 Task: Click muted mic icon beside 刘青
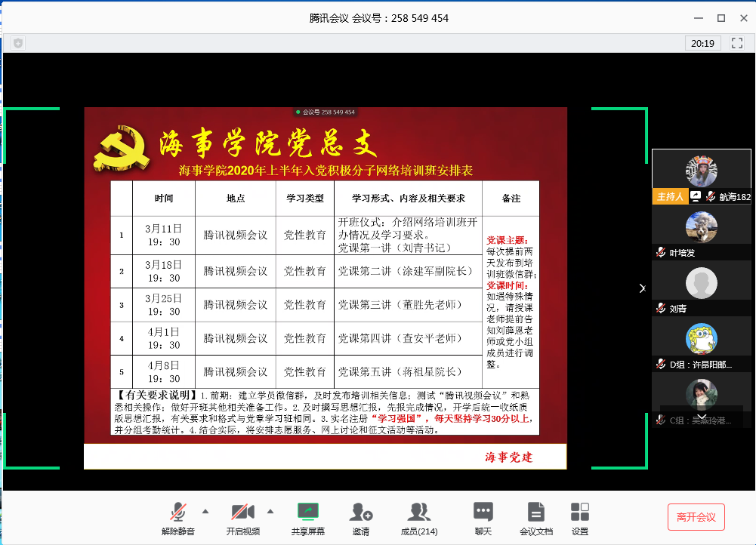coord(661,308)
